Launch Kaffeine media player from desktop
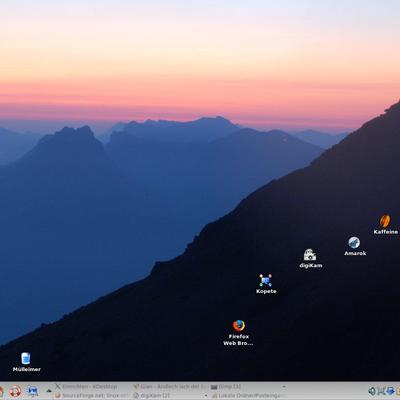The image size is (400, 400). pos(385,225)
